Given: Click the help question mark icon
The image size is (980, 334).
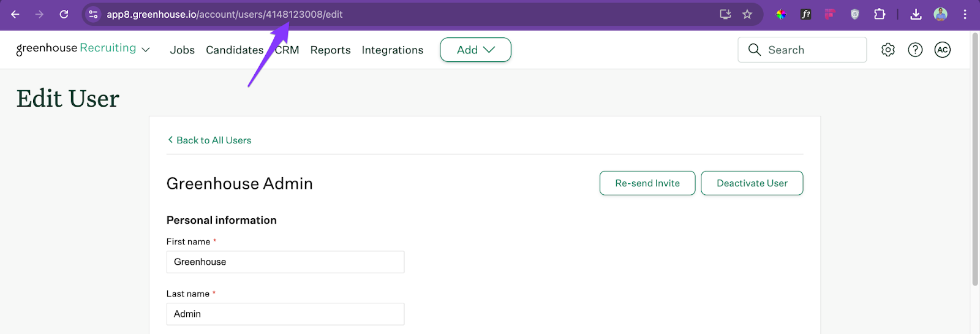Looking at the screenshot, I should pyautogui.click(x=915, y=50).
